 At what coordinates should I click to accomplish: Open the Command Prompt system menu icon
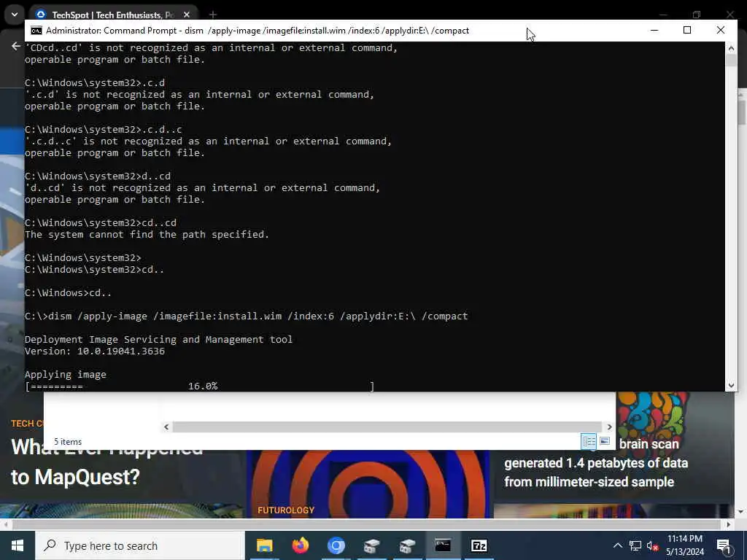pyautogui.click(x=36, y=31)
